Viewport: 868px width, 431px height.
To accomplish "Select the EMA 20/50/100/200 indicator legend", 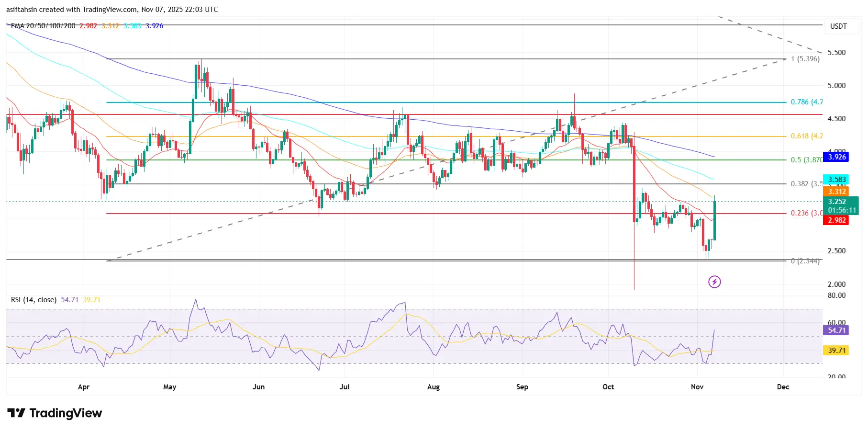I will pyautogui.click(x=43, y=26).
